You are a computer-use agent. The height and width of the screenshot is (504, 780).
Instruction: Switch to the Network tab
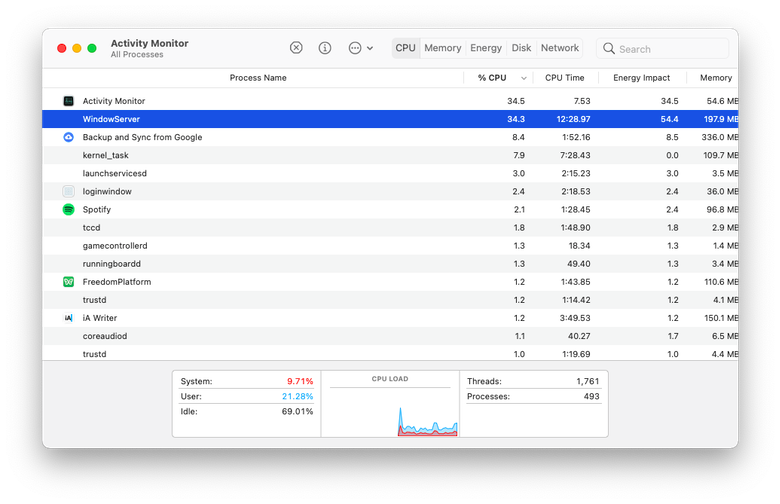click(560, 48)
